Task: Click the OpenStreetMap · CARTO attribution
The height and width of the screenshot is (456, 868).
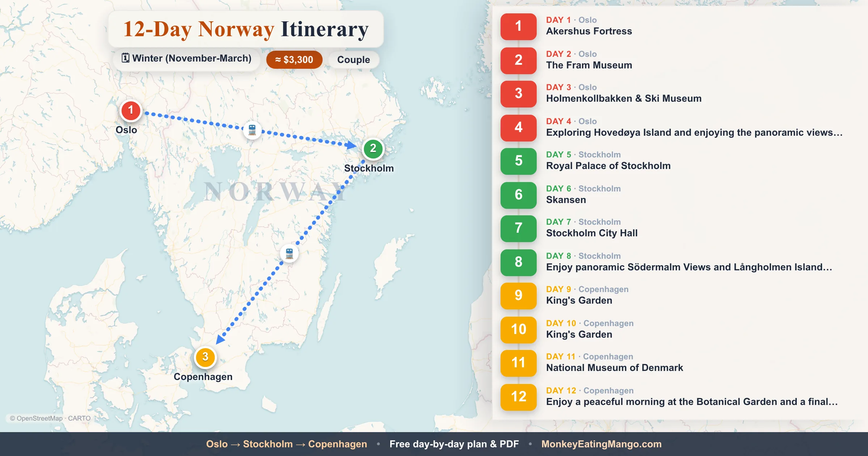Action: coord(50,418)
